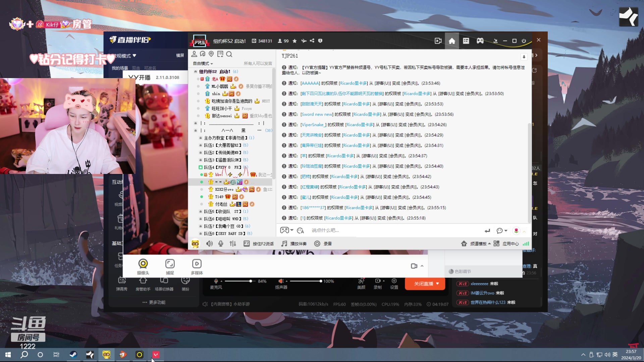Open the 房管助手 moderator assistant

[143, 284]
